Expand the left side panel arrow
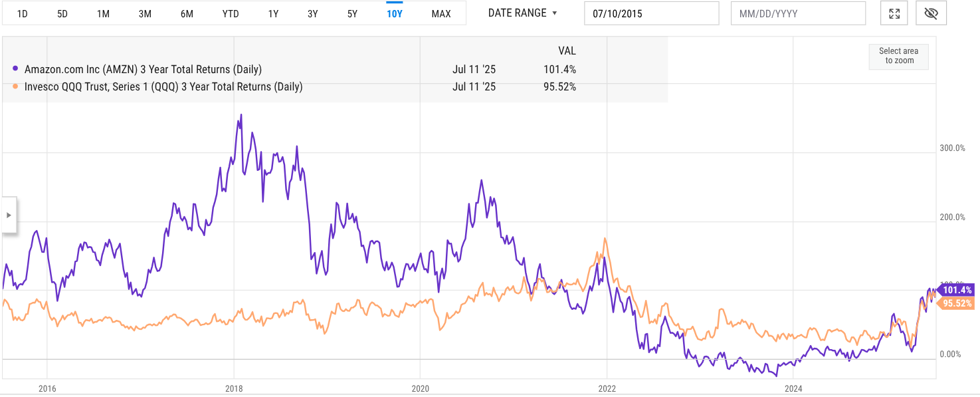 [9, 215]
